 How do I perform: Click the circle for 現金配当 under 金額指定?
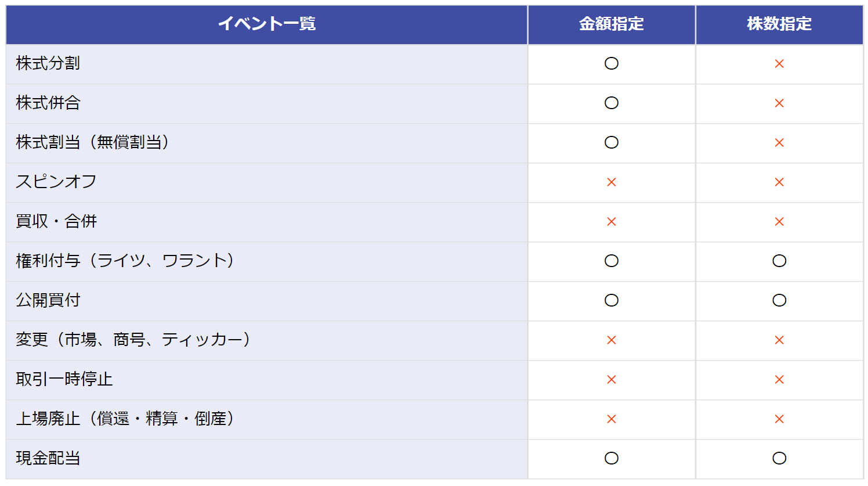[612, 458]
